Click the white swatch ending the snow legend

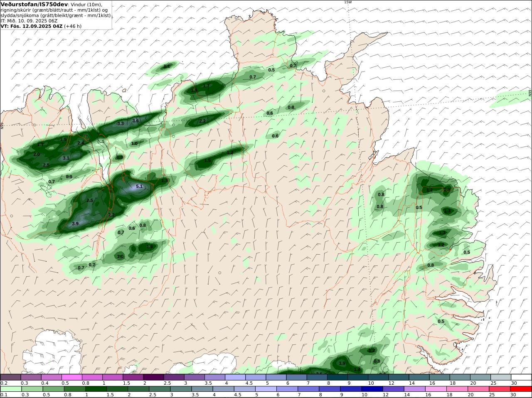point(521,377)
